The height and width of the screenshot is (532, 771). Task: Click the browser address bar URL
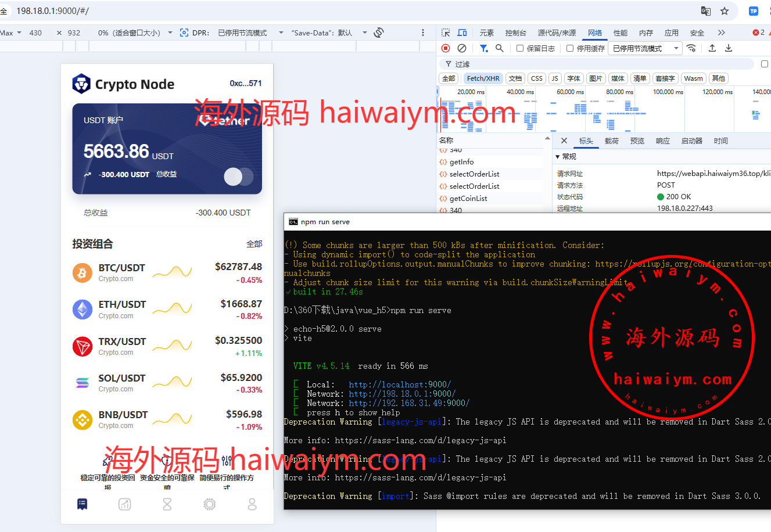coord(52,11)
